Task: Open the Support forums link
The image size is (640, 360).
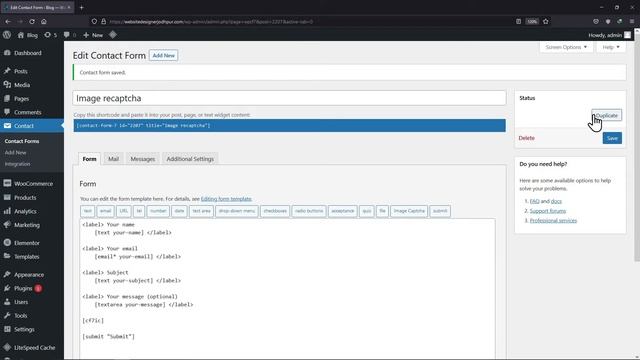Action: pos(548,211)
